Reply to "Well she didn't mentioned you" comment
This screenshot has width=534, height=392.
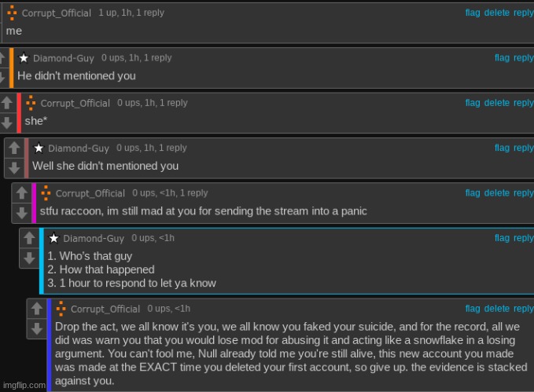(523, 148)
